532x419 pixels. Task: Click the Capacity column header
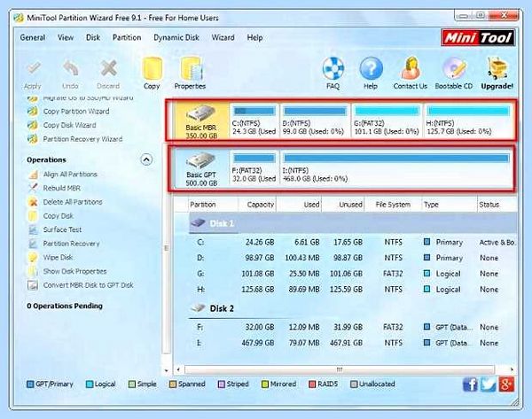(x=257, y=205)
